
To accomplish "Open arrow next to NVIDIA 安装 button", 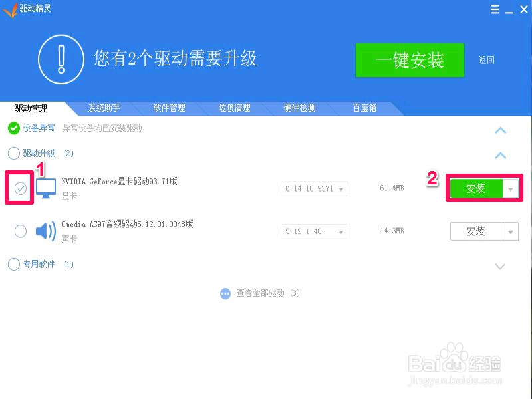I will point(511,189).
